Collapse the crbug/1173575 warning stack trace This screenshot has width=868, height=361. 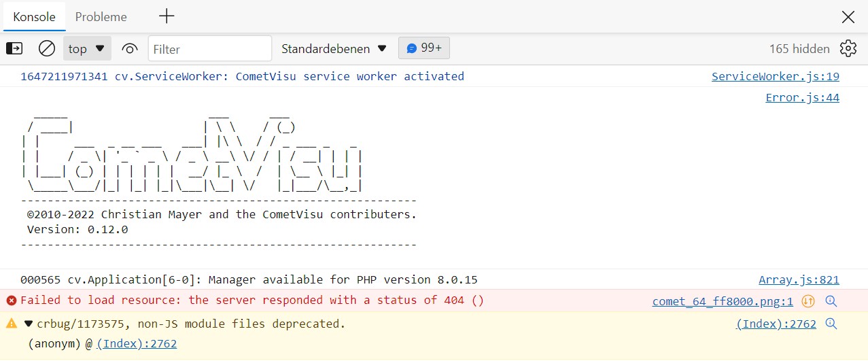pyautogui.click(x=29, y=324)
